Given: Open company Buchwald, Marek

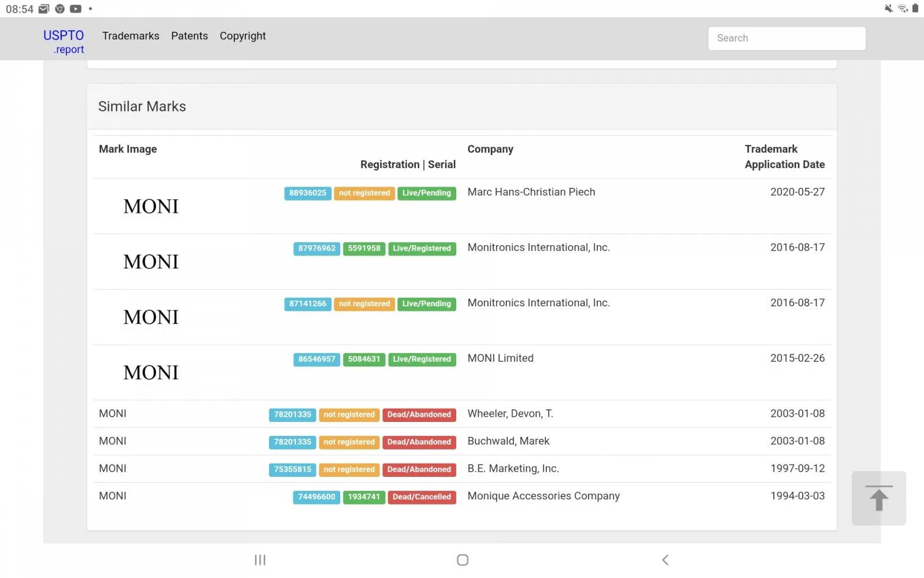Looking at the screenshot, I should click(508, 441).
